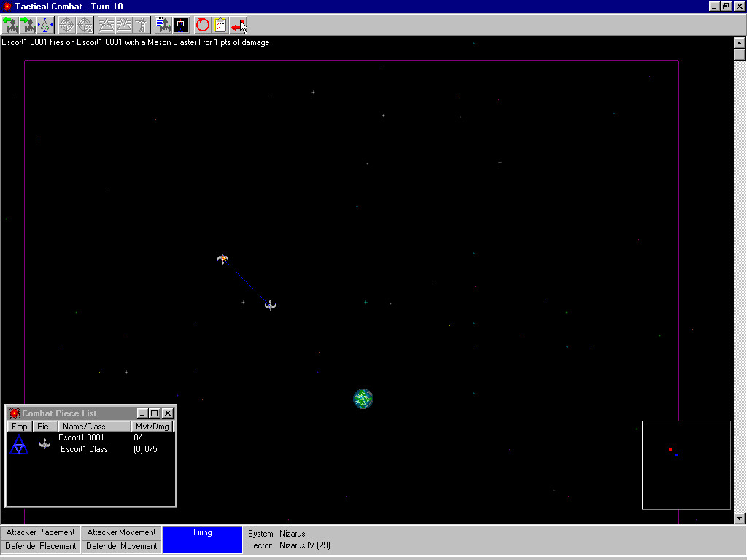Minimize the Combat Piece List panel
747x560 pixels.
click(142, 413)
